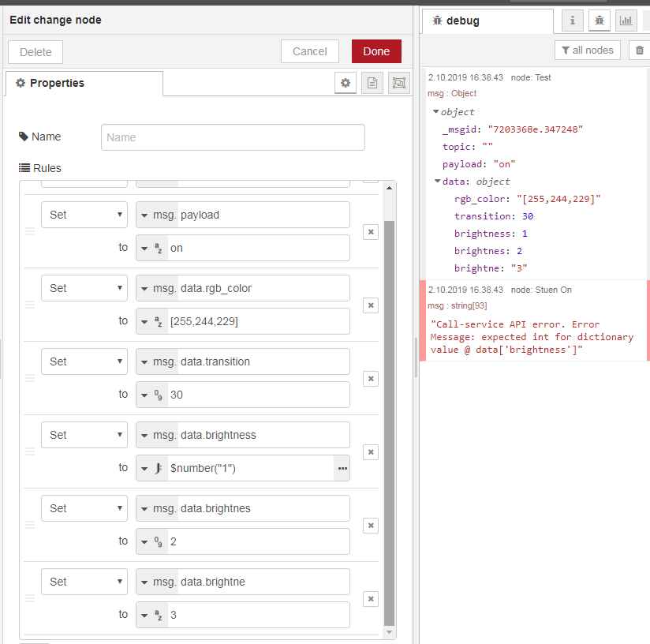Open the Set dropdown on the payload rule
Image resolution: width=650 pixels, height=644 pixels.
click(84, 214)
